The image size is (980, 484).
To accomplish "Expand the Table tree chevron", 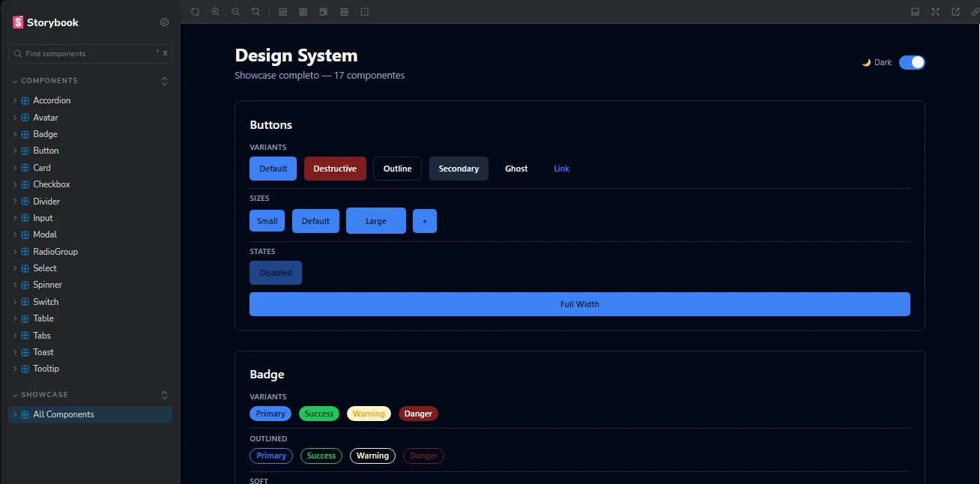I will pos(15,318).
